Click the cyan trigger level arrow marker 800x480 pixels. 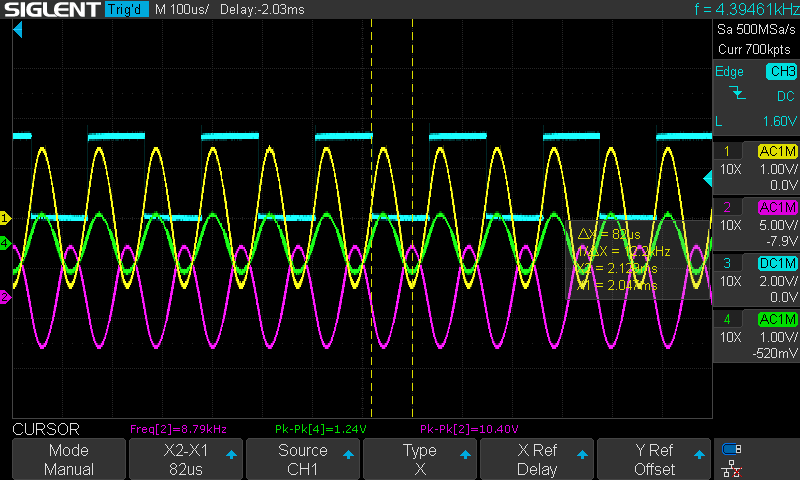pos(707,178)
